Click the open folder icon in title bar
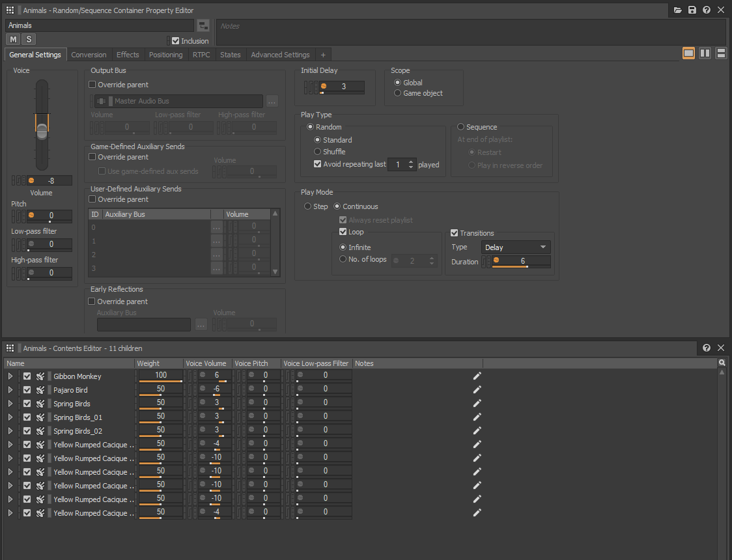 [678, 10]
